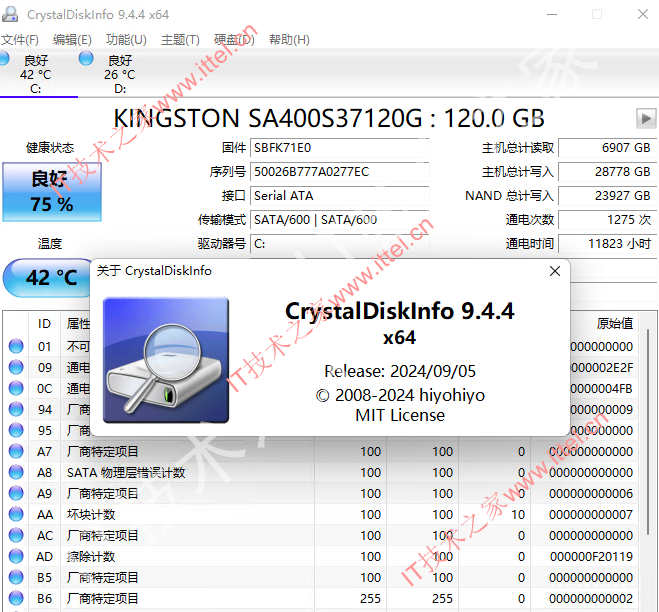The image size is (659, 612).
Task: Click the transfer mode field SATA/600 | SATA/600
Action: click(340, 220)
